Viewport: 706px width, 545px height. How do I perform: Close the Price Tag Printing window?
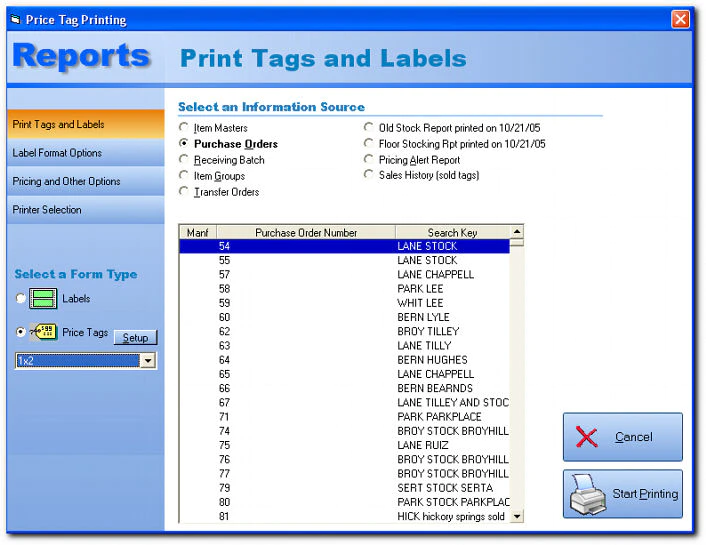[680, 19]
